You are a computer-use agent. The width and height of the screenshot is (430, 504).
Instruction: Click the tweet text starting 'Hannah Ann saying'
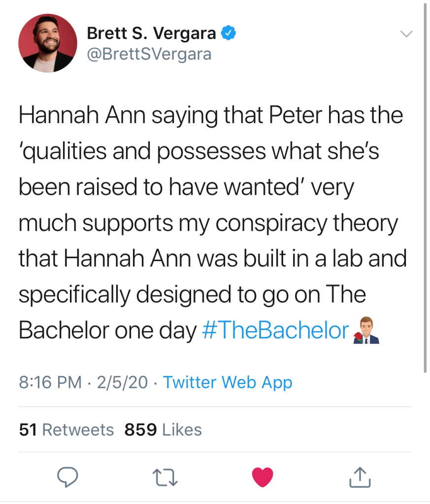point(211,116)
